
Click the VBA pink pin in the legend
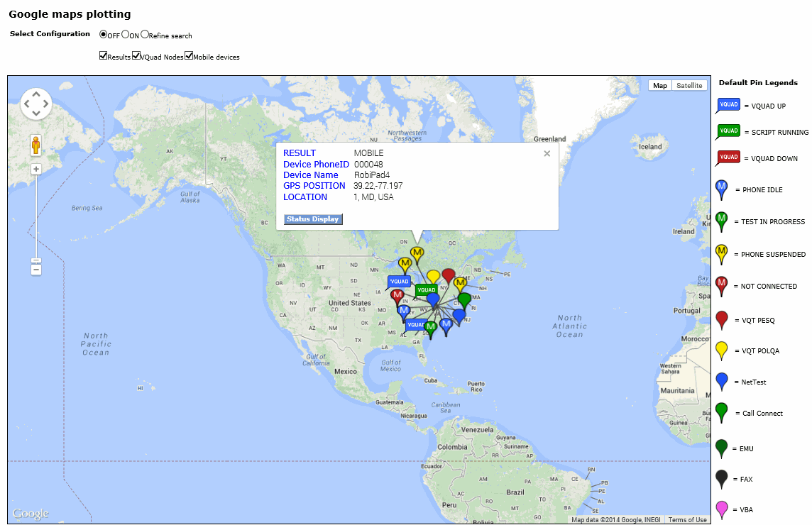[721, 510]
